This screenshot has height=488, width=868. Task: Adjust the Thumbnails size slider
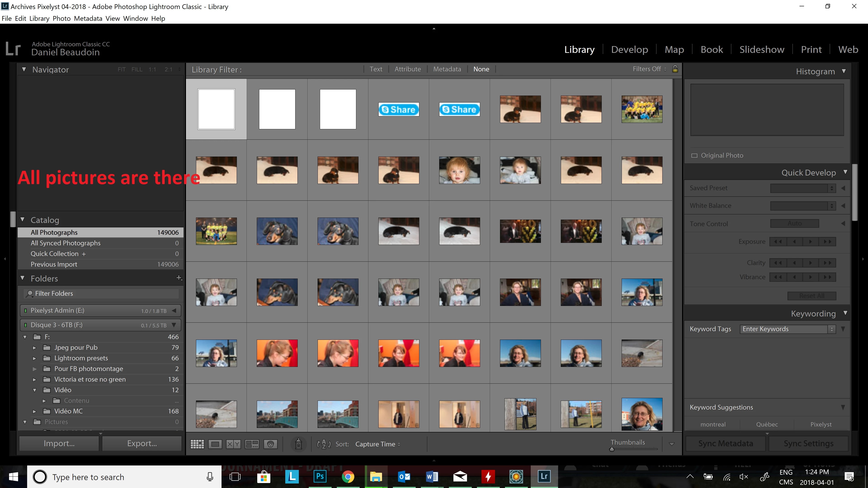(x=612, y=449)
